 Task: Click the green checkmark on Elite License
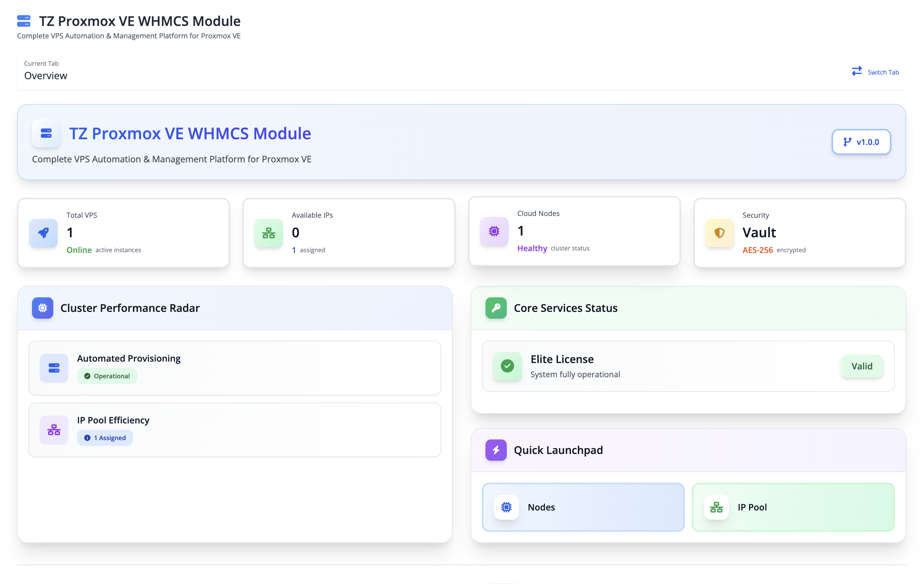click(507, 366)
